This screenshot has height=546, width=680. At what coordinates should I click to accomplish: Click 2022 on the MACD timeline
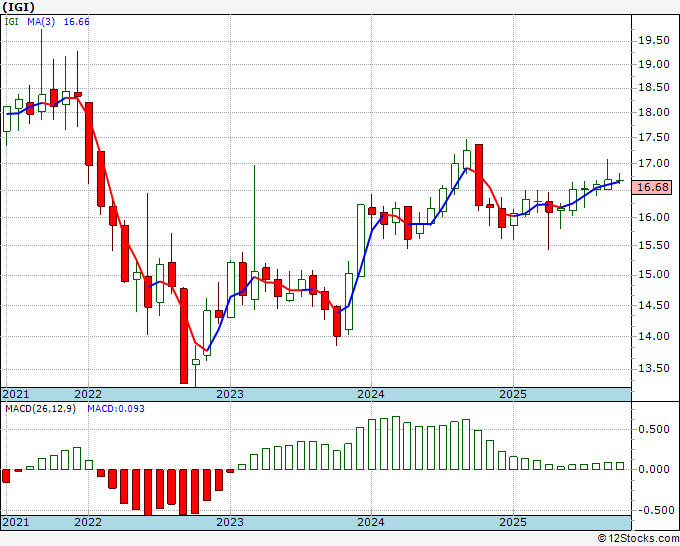point(88,522)
